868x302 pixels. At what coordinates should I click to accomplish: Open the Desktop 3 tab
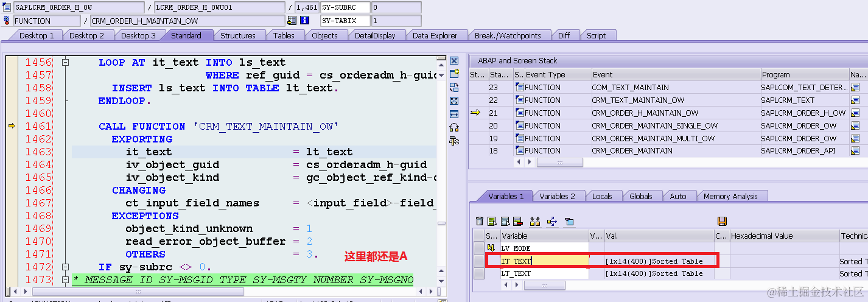pos(138,35)
